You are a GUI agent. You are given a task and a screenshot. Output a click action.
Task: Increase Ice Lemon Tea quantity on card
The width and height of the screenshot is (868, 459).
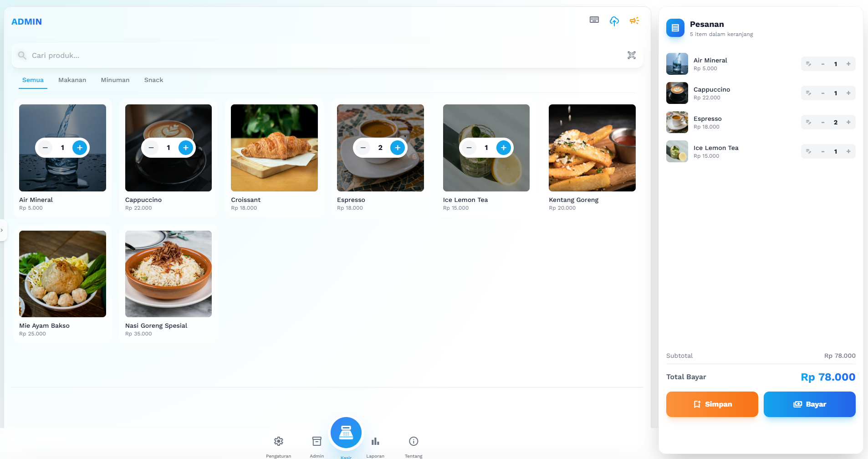[504, 148]
